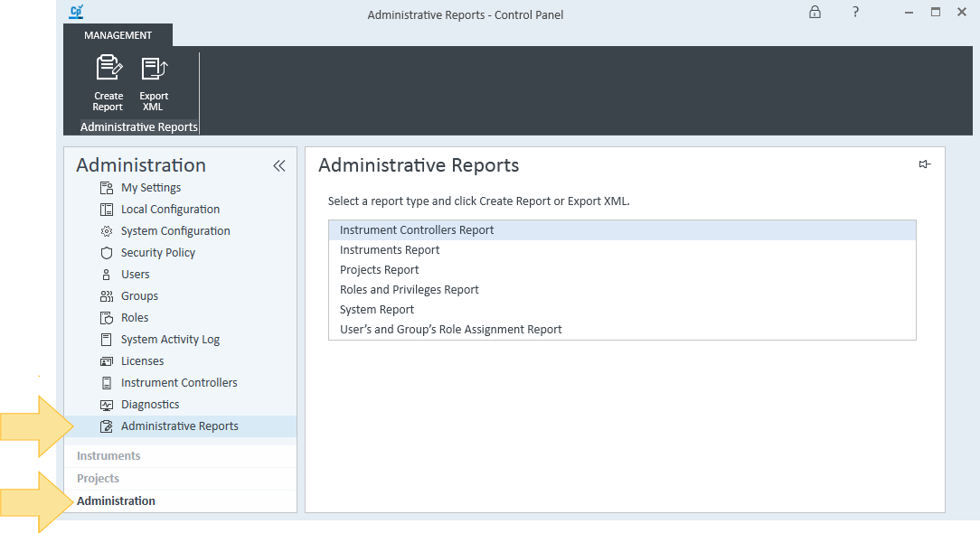This screenshot has width=980, height=533.
Task: Click the Licenses icon
Action: pyautogui.click(x=107, y=360)
